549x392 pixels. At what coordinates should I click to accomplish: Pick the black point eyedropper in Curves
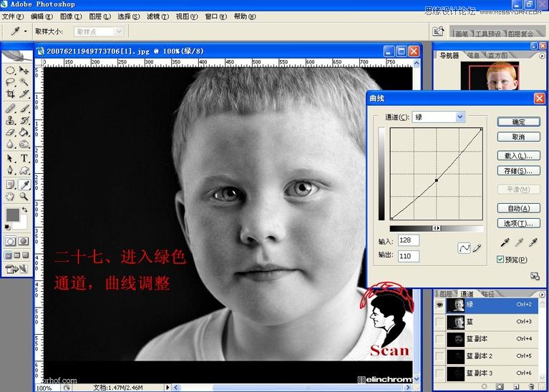[505, 242]
